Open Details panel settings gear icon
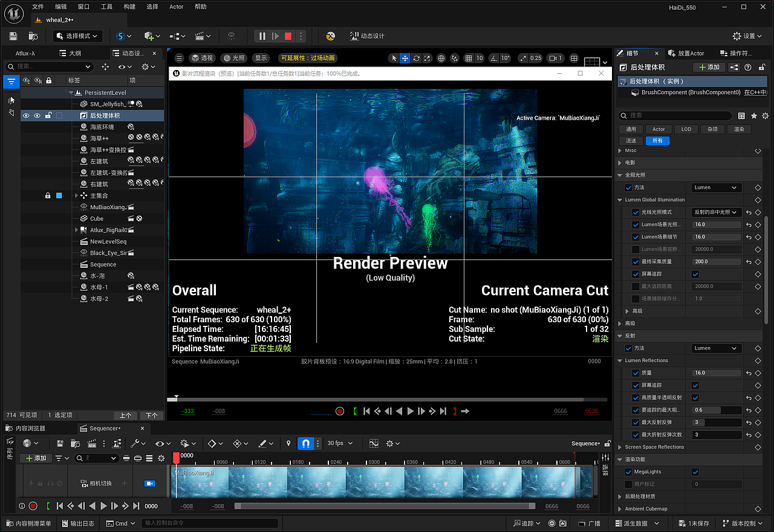Viewport: 774px width, 532px height. (x=766, y=115)
